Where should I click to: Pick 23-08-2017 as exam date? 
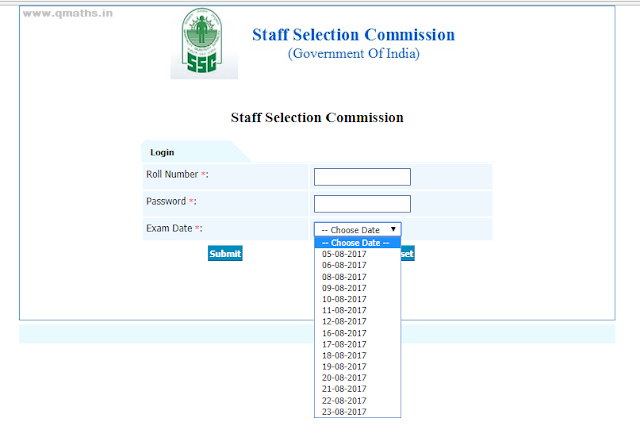point(358,412)
